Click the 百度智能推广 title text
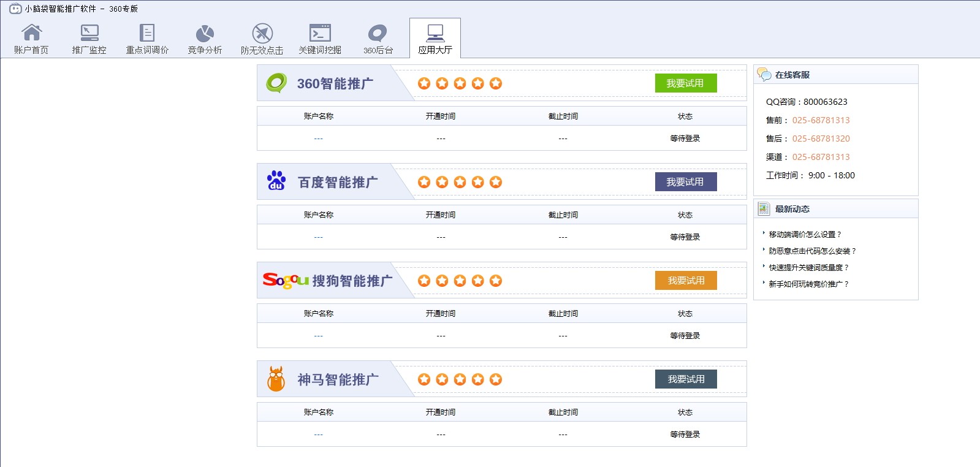 (338, 182)
